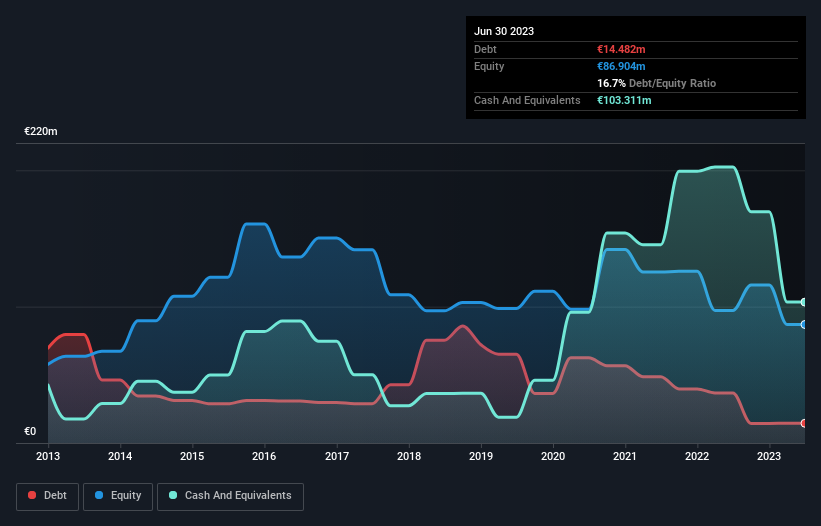
Task: Click the Equity label in tooltip
Action: (x=489, y=66)
